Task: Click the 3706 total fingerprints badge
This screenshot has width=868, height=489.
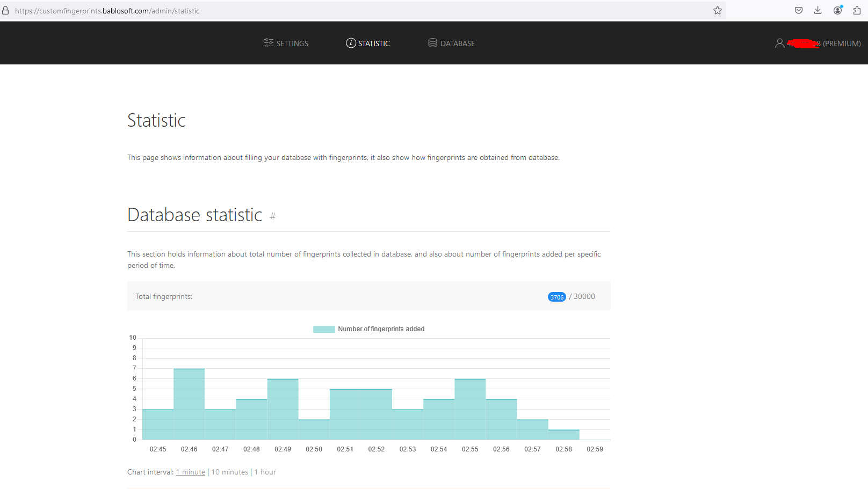Action: (x=556, y=297)
